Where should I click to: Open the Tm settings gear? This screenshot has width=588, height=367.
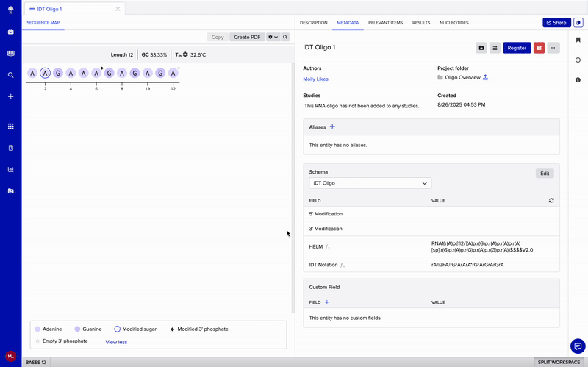point(185,54)
